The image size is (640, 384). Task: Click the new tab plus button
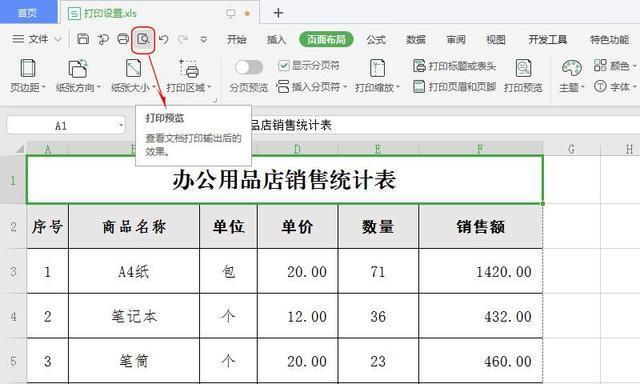[278, 13]
